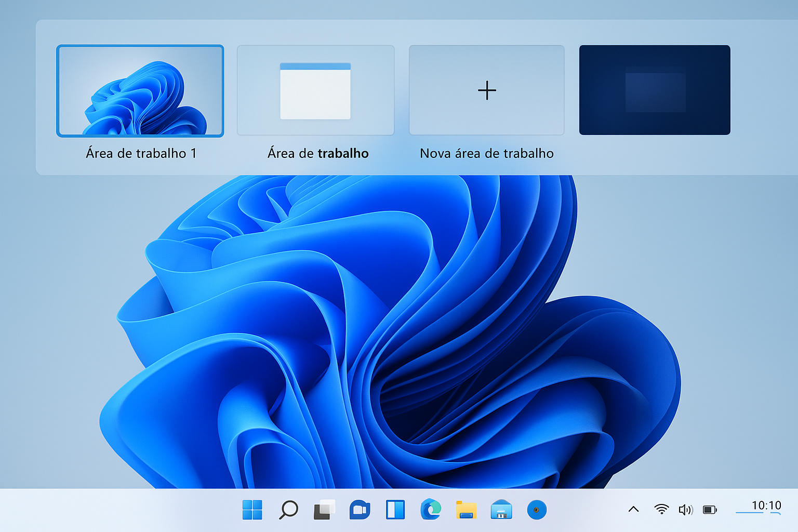Viewport: 798px width, 532px height.
Task: Create Nova área de trabalho
Action: 487,90
